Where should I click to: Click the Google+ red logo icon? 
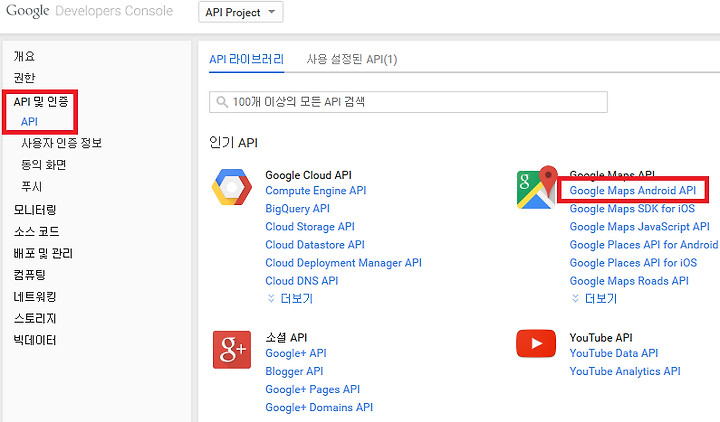232,350
